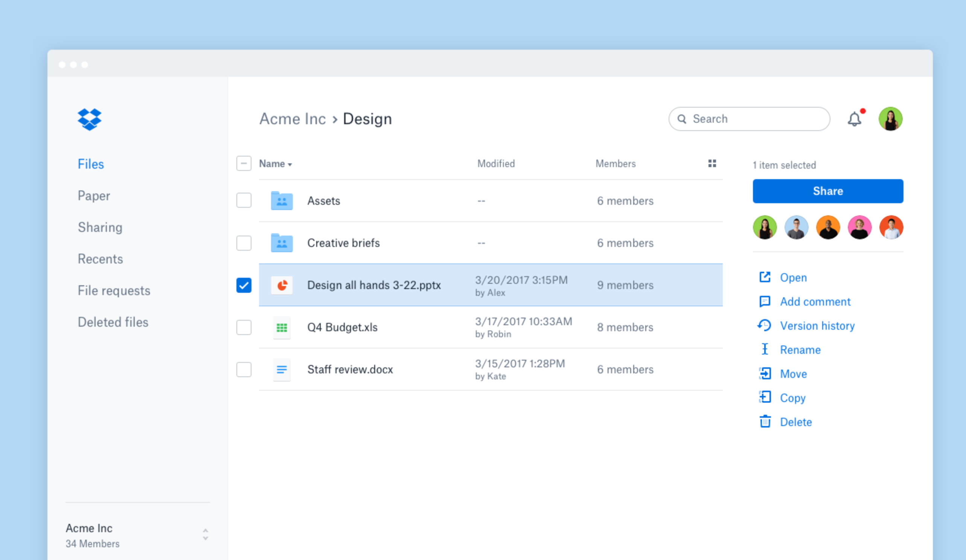The image size is (966, 560).
Task: Click the Files navigation item
Action: (x=90, y=164)
